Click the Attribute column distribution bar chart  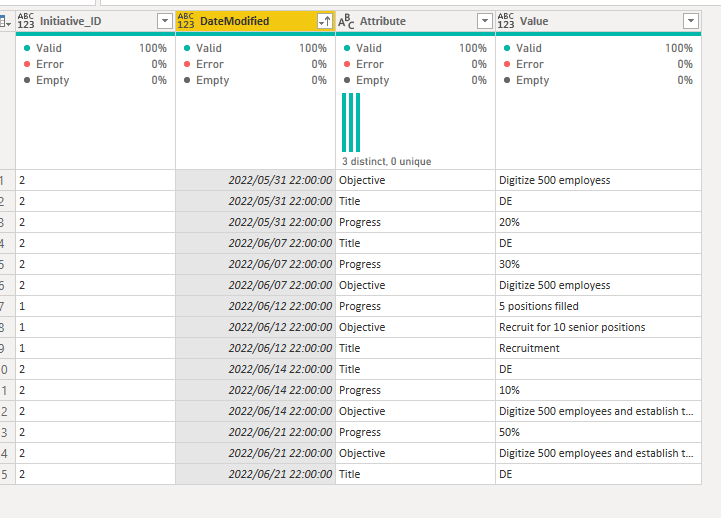tap(351, 122)
